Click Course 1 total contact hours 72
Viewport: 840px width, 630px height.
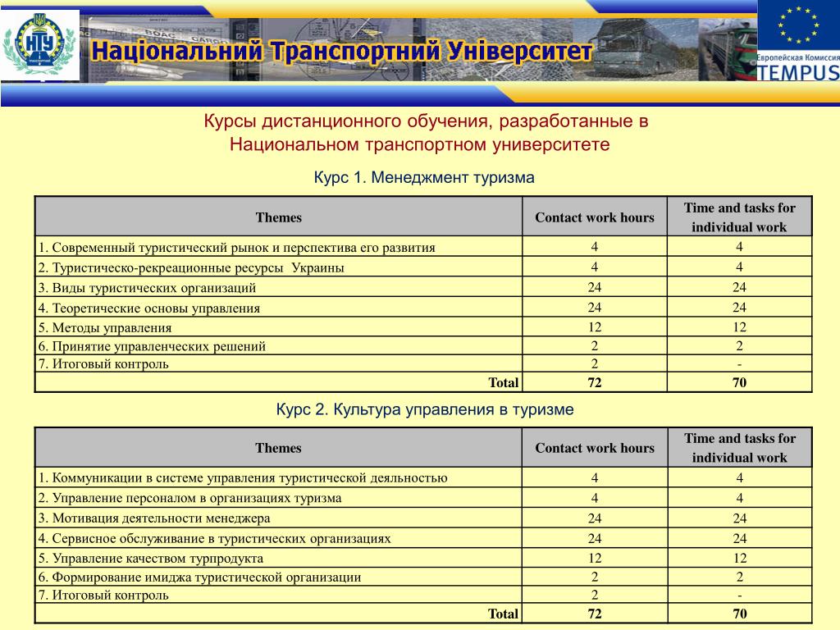point(595,382)
